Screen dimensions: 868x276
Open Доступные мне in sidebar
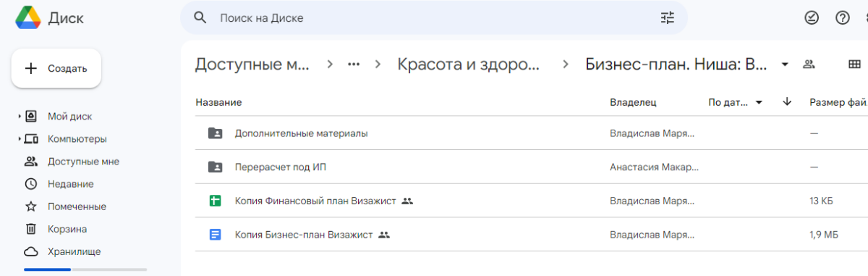tap(83, 161)
